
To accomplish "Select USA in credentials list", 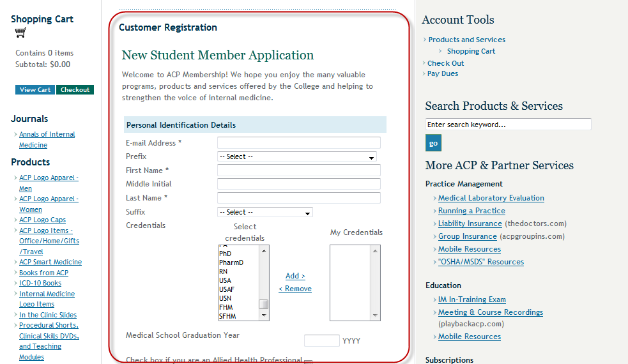I will [225, 280].
